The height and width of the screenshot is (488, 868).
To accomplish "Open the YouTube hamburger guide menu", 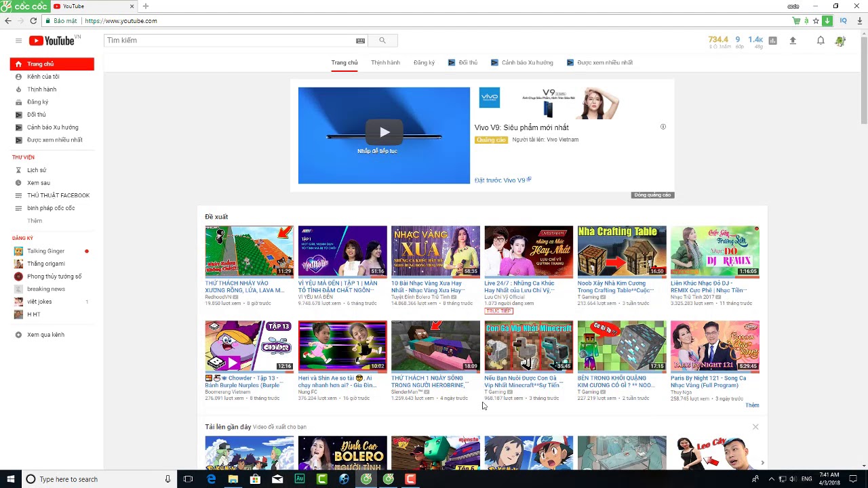I will tap(18, 41).
